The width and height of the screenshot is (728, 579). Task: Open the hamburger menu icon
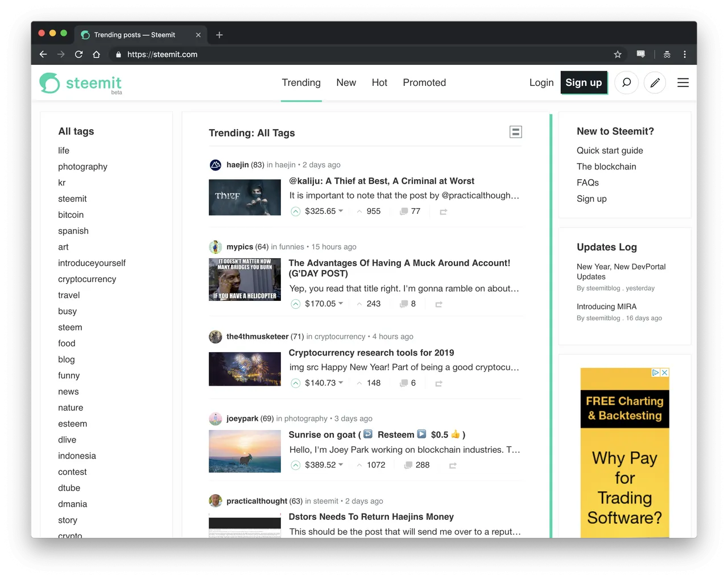pos(683,83)
